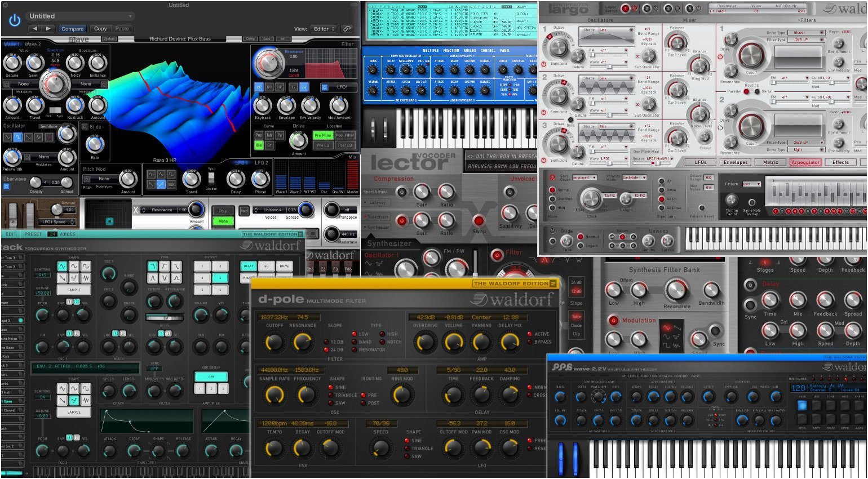Adjust the PPG Wave blue pitch wheel
Screen dimensions: 868x479
(561, 459)
